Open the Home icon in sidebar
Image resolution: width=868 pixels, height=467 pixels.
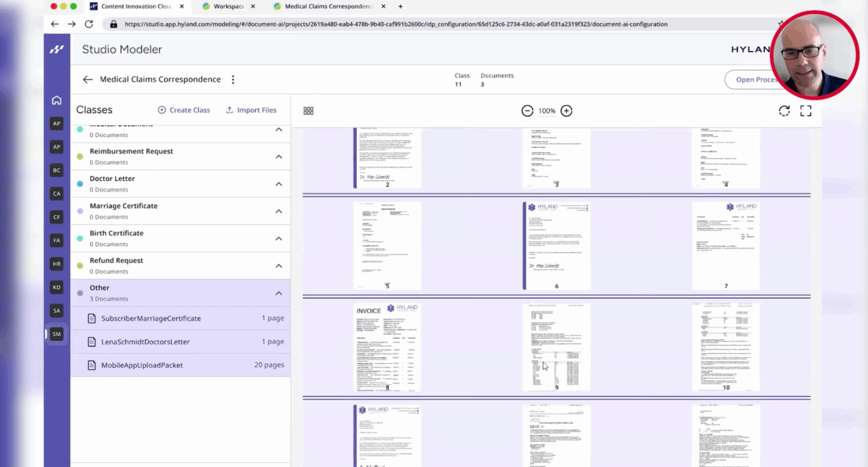click(57, 100)
